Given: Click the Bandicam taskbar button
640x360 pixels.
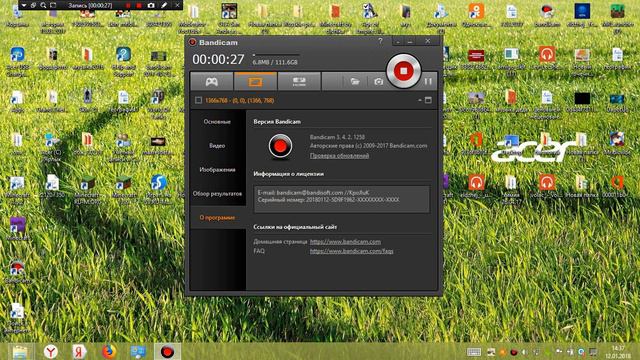Looking at the screenshot, I should (x=167, y=352).
